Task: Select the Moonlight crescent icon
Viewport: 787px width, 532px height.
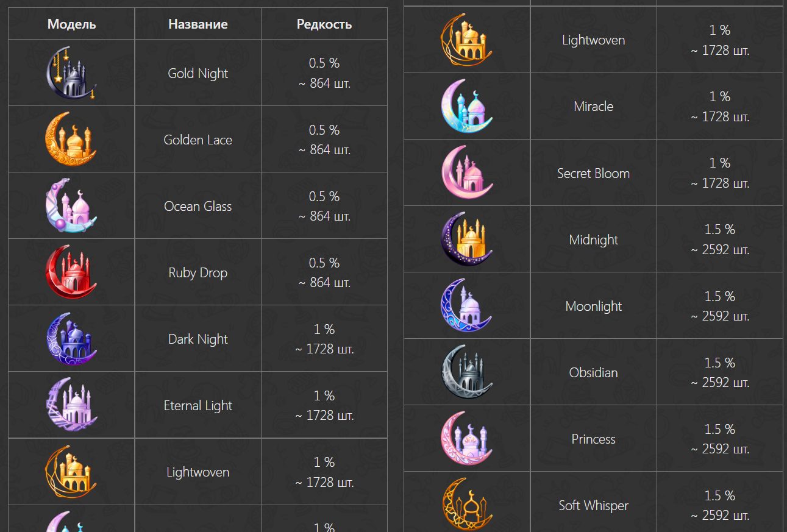Action: (466, 306)
